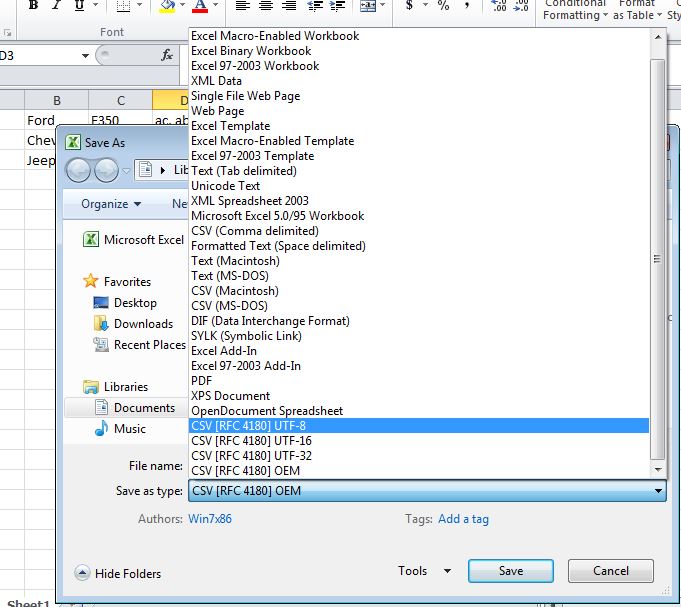Open font color dropdown arrow

pyautogui.click(x=215, y=5)
